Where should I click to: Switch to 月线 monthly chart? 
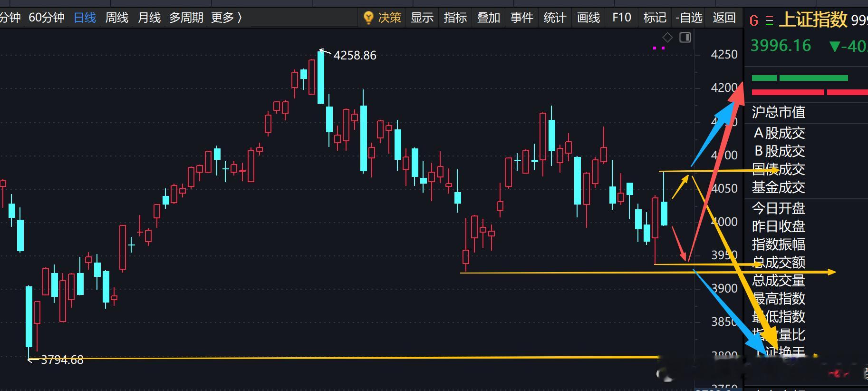pyautogui.click(x=149, y=18)
